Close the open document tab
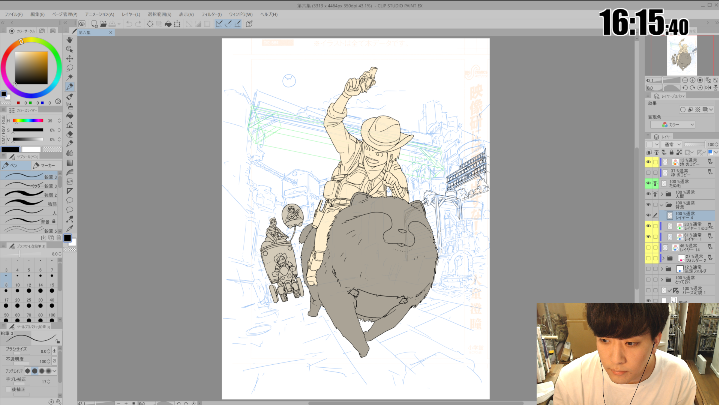 [111, 33]
